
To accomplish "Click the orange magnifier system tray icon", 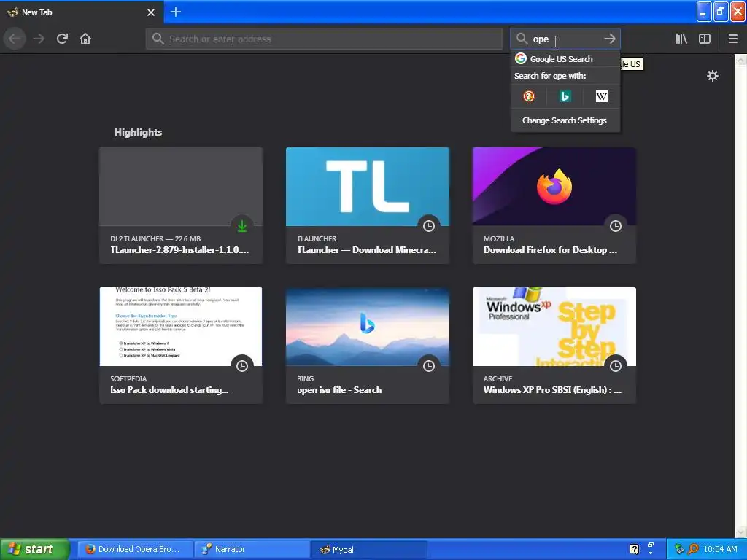I will 693,549.
